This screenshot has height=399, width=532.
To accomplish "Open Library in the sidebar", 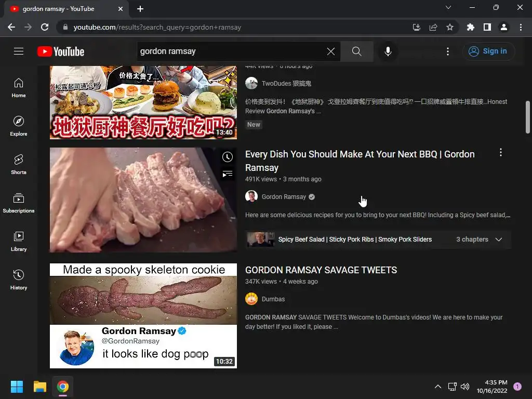I will 19,241.
